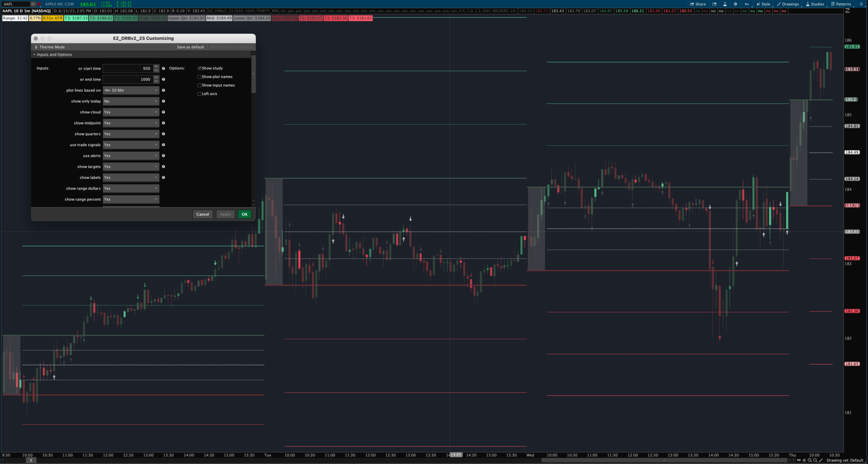Select the line drawing tool at bottom right

coord(820,460)
